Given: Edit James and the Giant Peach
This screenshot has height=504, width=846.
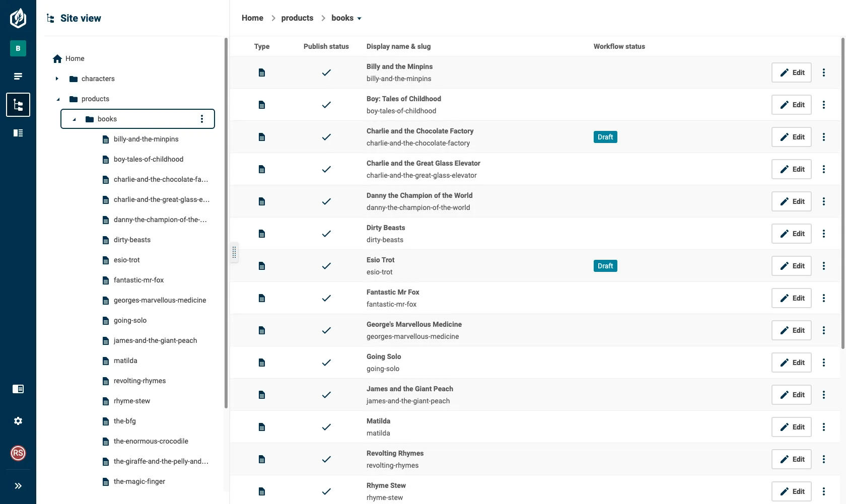Looking at the screenshot, I should pos(792,395).
